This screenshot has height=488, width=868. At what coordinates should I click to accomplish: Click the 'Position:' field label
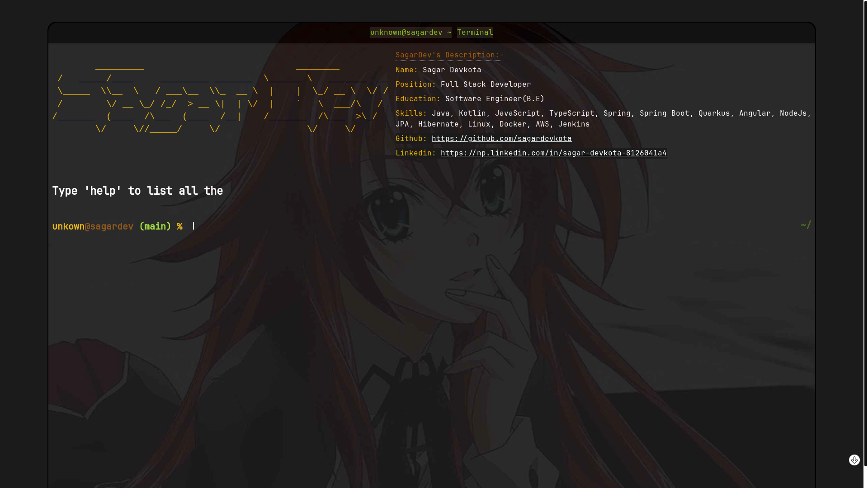(x=415, y=84)
